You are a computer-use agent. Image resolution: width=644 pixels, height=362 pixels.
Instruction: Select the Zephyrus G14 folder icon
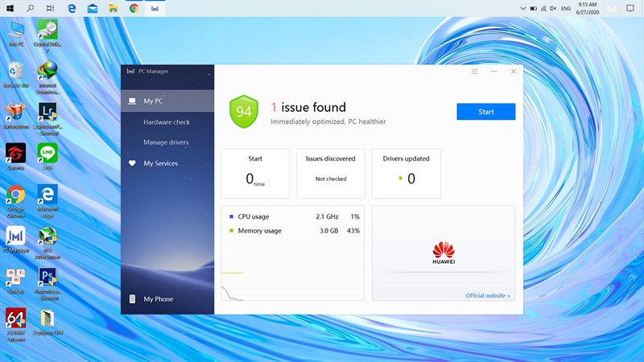tap(47, 323)
